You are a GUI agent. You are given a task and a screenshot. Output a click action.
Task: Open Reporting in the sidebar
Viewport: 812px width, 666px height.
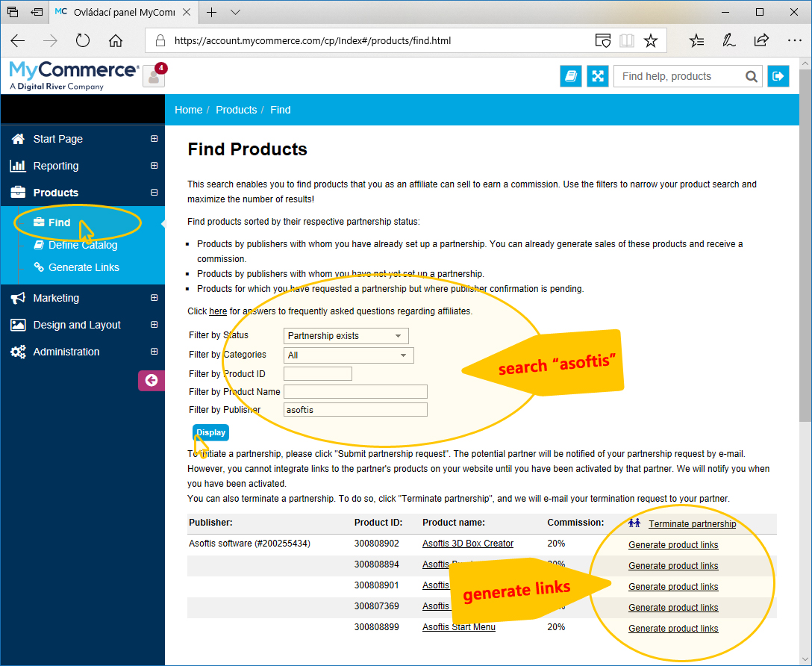click(56, 166)
